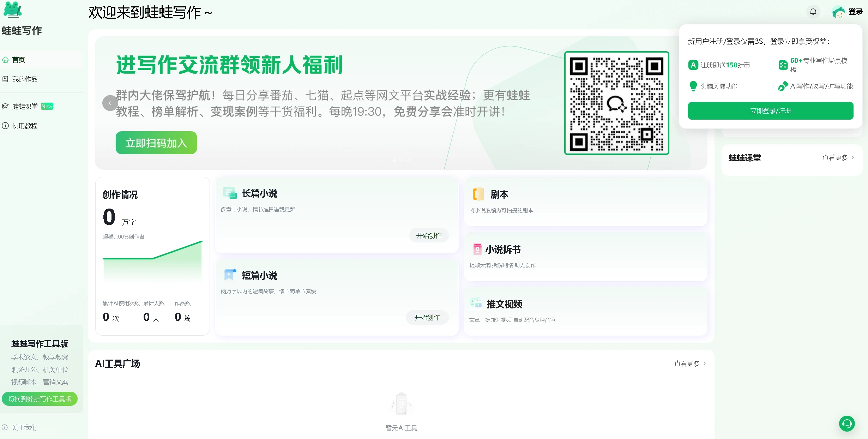Select 首页 in the sidebar
868x439 pixels.
[41, 60]
